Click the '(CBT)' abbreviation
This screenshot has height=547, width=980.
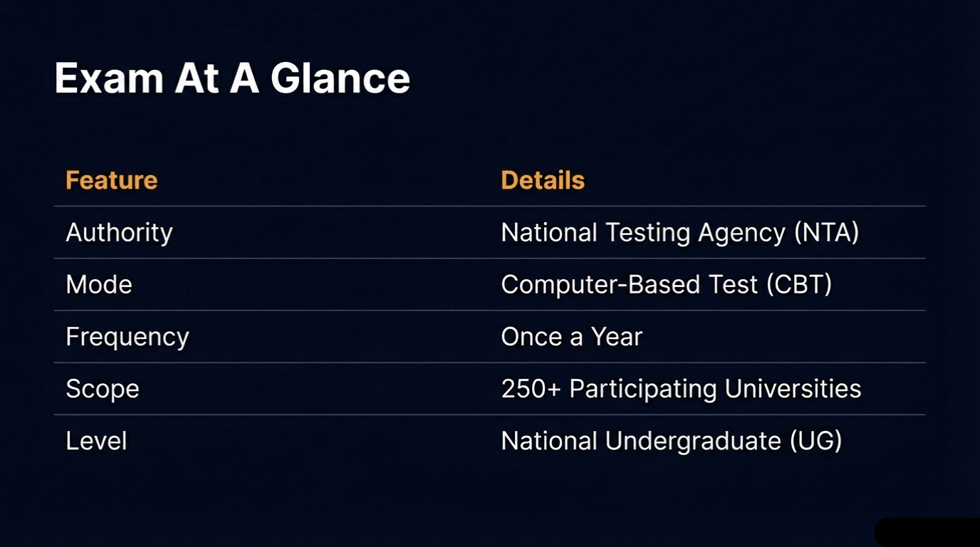(799, 285)
